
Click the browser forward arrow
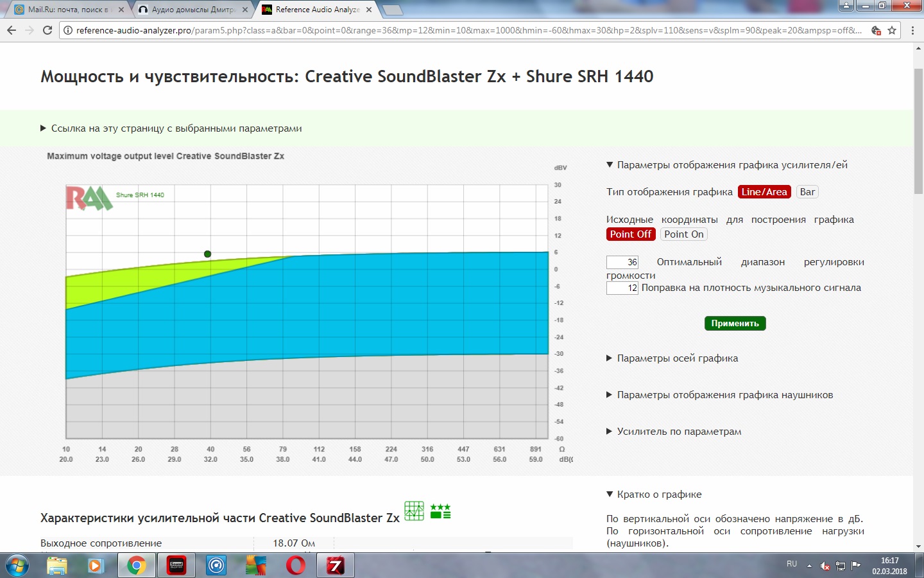pos(30,30)
